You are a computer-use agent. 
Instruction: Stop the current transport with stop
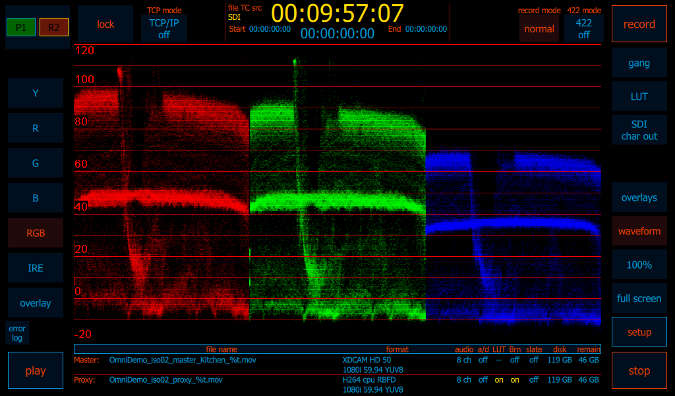point(639,371)
